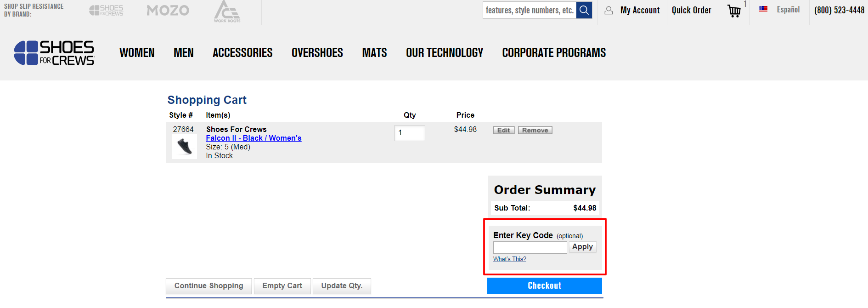This screenshot has width=868, height=308.
Task: Click the Falcon II shoe thumbnail
Action: [184, 147]
